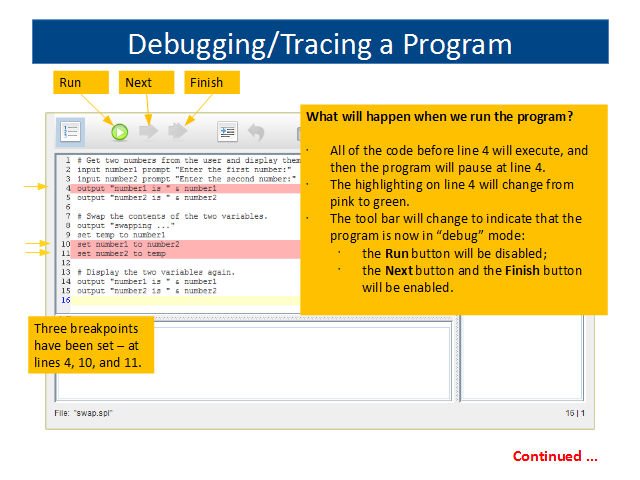Viewport: 640px width, 480px height.
Task: Click the double-arrow Finish button
Action: coord(178,131)
